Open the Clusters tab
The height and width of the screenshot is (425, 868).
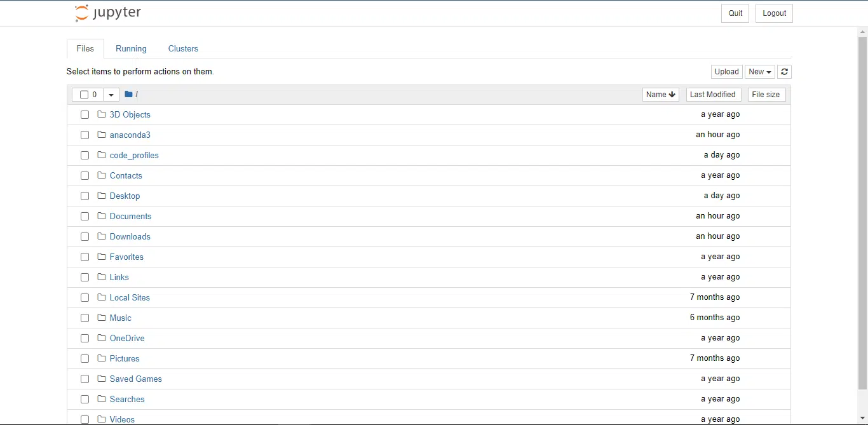pos(183,48)
